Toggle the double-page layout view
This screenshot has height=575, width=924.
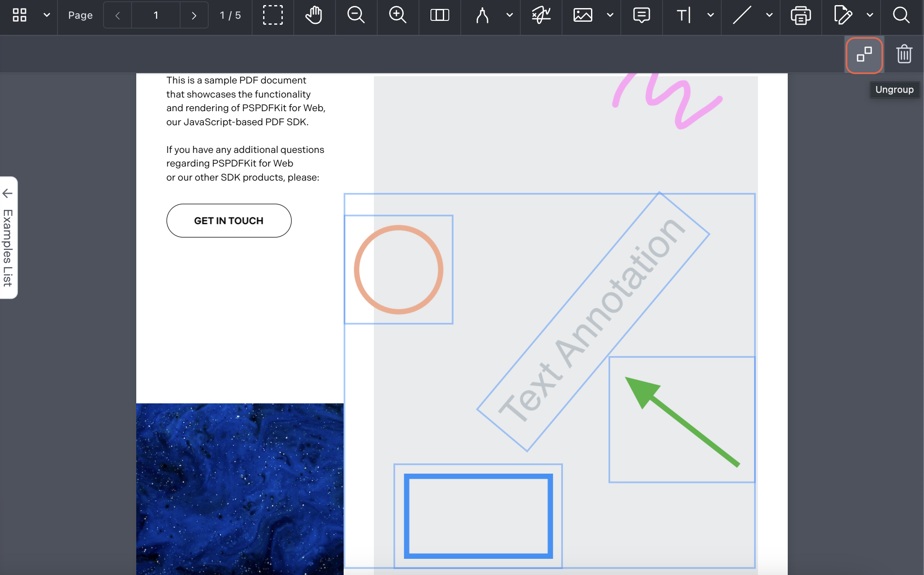pos(439,16)
